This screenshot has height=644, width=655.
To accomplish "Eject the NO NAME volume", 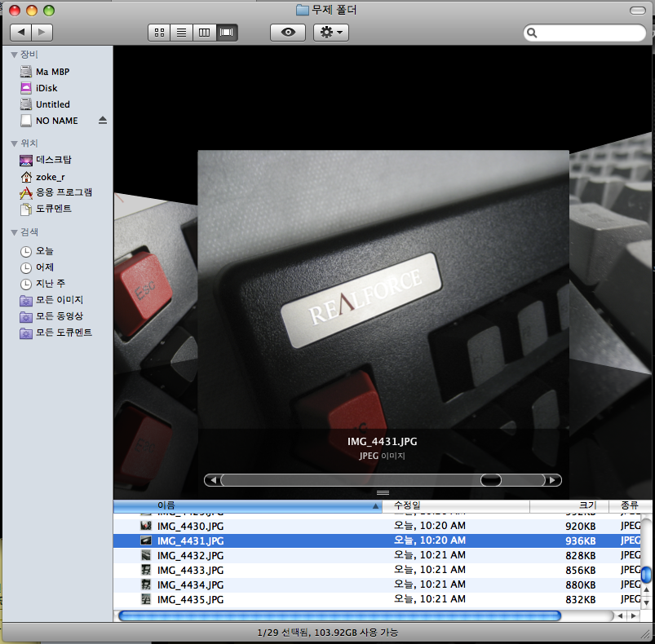I will (103, 121).
